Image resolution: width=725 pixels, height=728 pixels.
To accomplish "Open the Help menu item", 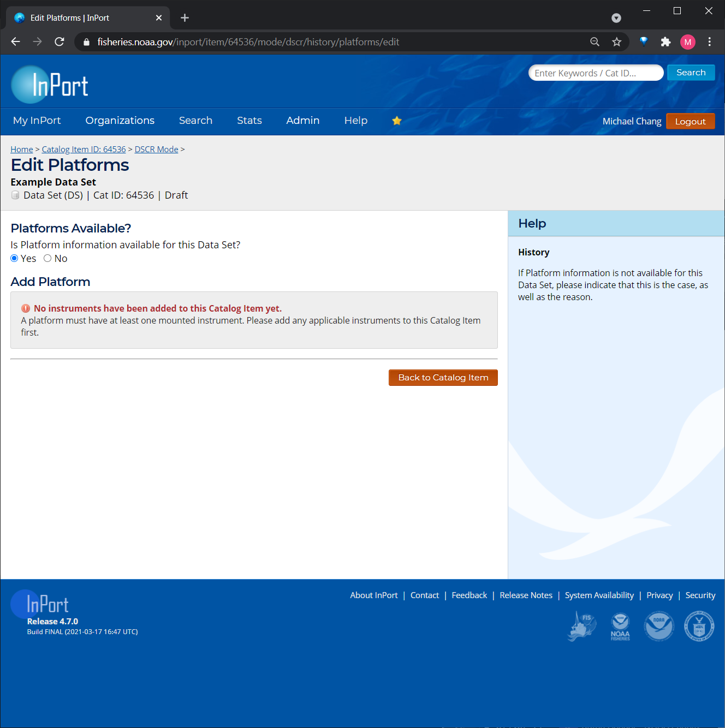I will 356,121.
